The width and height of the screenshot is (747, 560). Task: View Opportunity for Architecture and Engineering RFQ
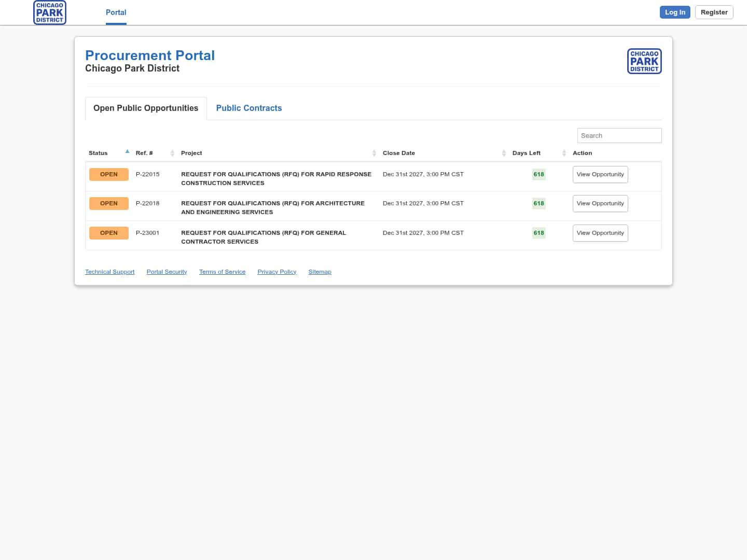[600, 203]
